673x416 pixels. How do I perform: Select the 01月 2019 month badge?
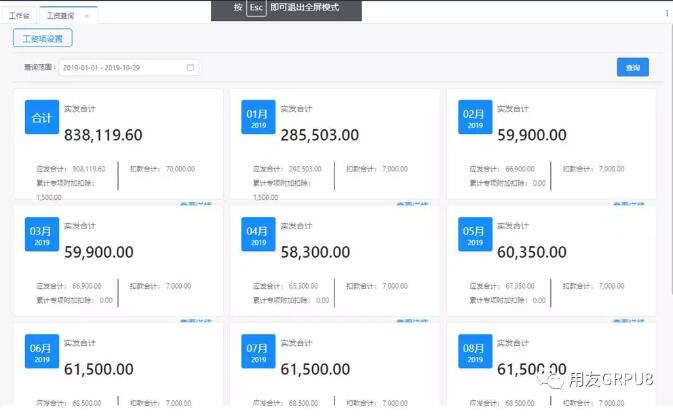tap(258, 117)
